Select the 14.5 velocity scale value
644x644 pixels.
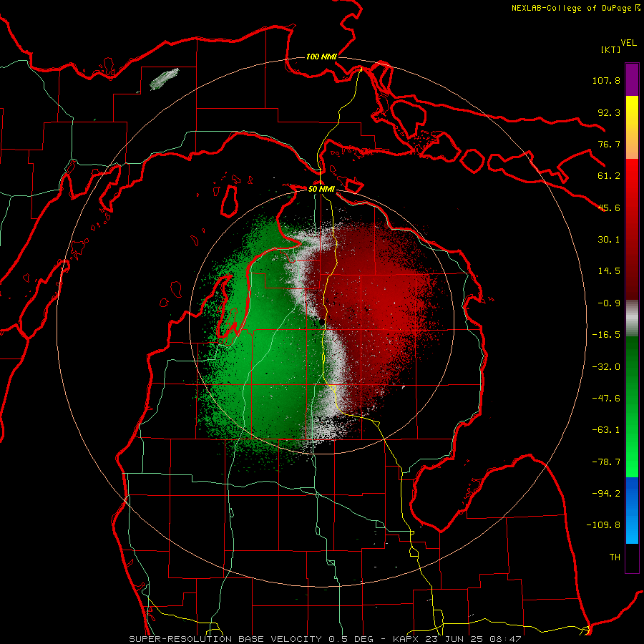[x=609, y=271]
